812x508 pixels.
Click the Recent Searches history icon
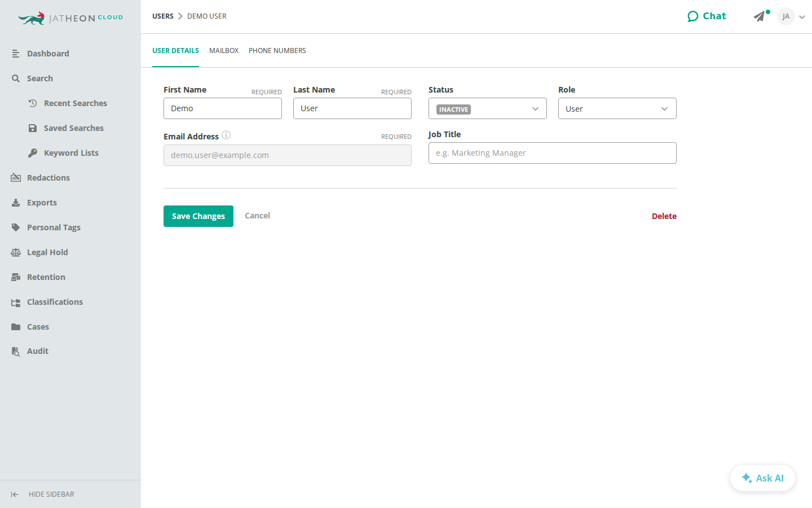[33, 103]
